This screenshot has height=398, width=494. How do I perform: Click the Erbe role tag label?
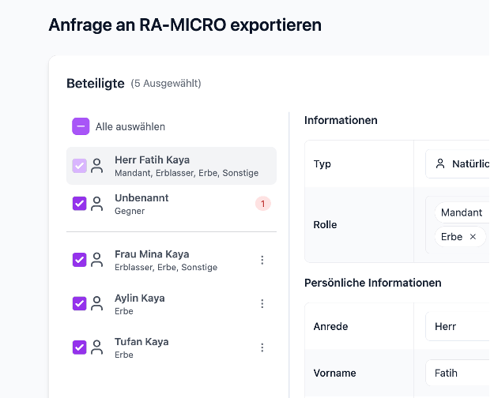click(452, 237)
